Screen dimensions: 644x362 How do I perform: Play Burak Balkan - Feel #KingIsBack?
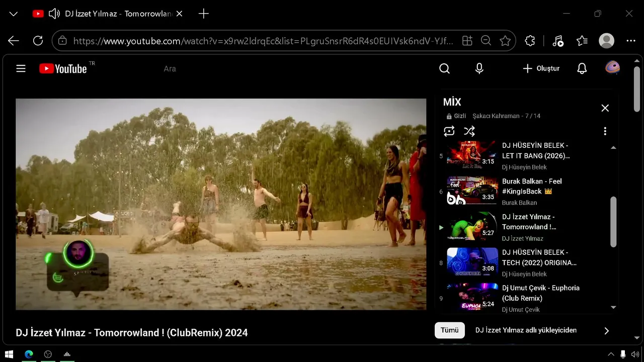pyautogui.click(x=532, y=187)
